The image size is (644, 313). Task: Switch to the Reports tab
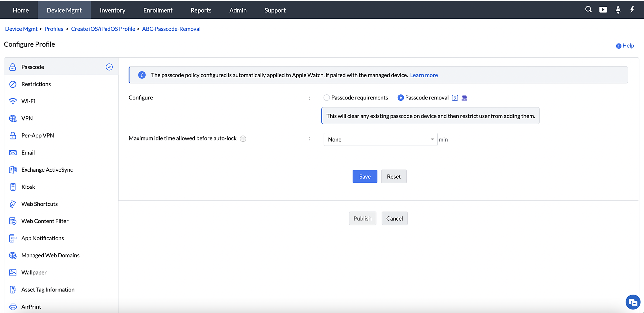click(x=201, y=10)
